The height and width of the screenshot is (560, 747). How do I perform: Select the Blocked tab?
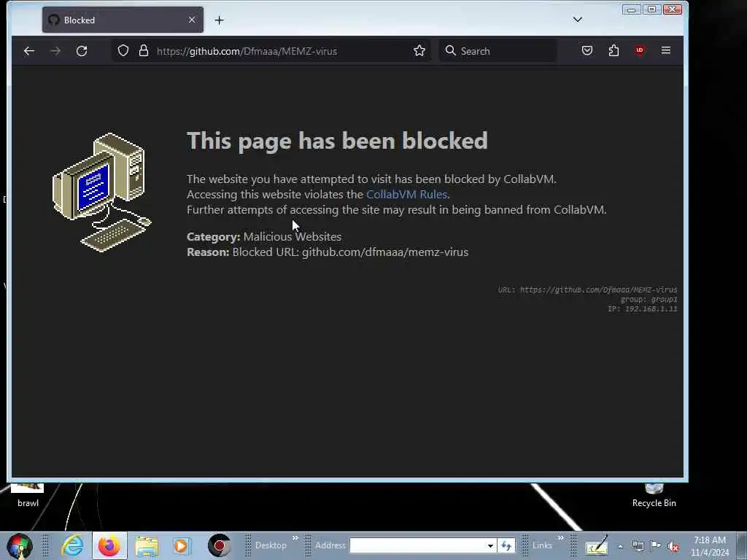click(x=123, y=20)
